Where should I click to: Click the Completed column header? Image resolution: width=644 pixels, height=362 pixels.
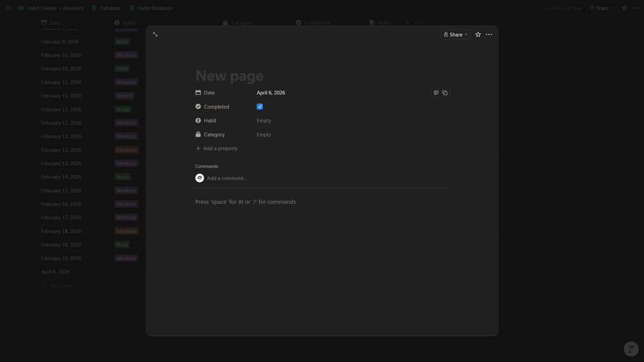[312, 23]
